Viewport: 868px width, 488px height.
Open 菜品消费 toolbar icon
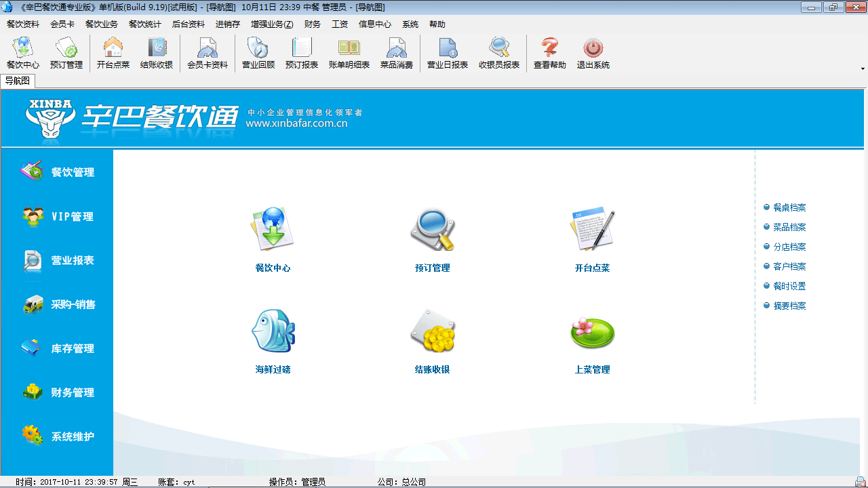(397, 54)
